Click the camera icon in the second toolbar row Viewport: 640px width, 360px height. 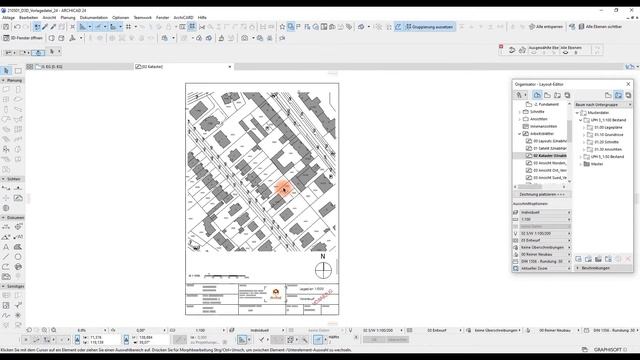point(244,38)
